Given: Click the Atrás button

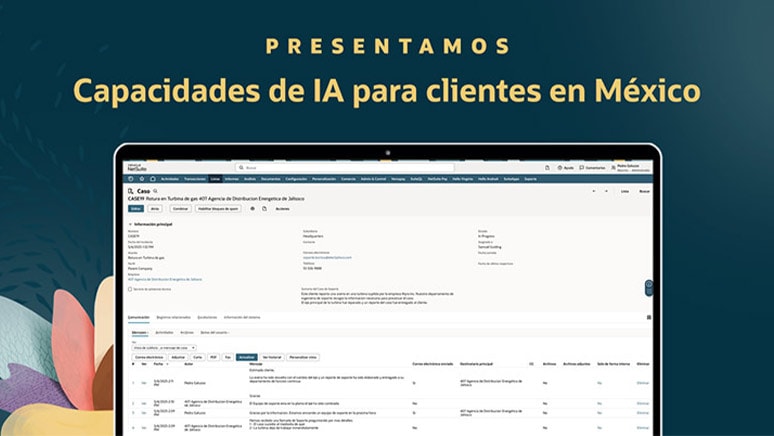Looking at the screenshot, I should point(155,209).
